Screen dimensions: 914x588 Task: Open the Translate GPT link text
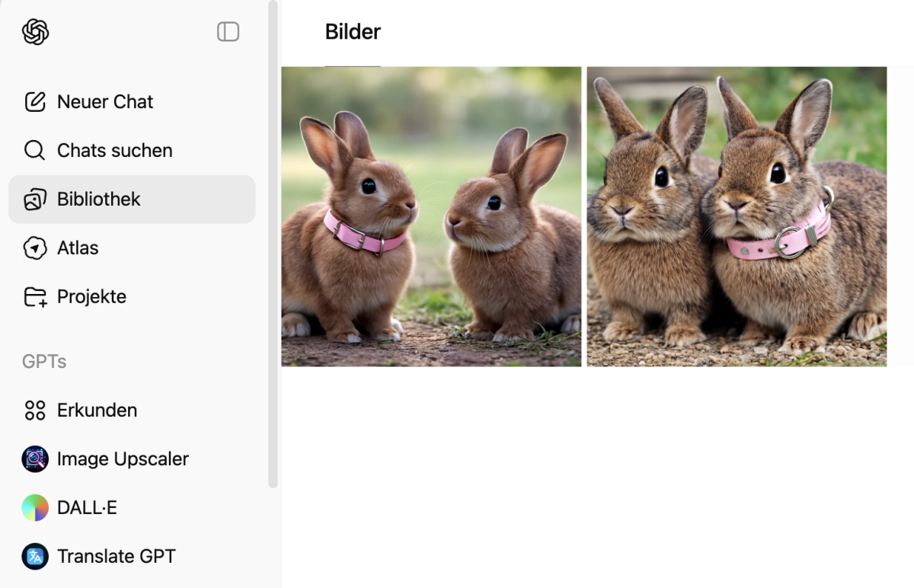pos(117,557)
